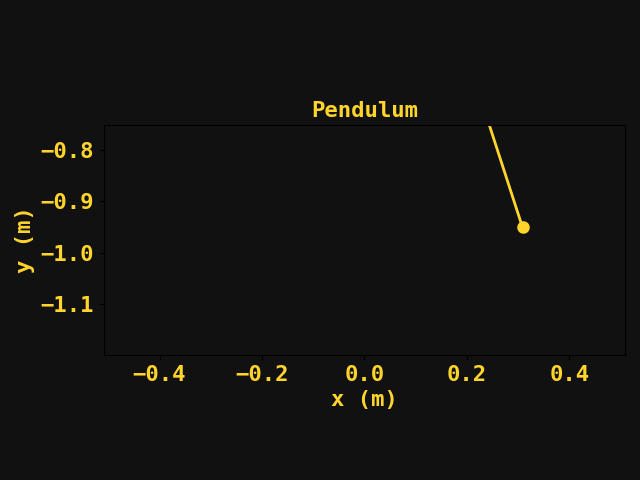Select the "y (m)" axis label
The image size is (640, 480).
23,240
